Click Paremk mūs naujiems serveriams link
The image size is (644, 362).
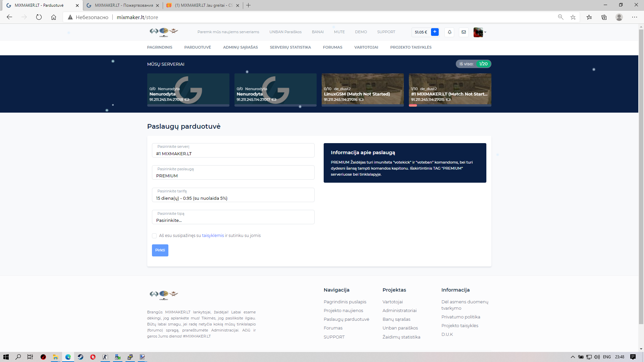(x=228, y=32)
